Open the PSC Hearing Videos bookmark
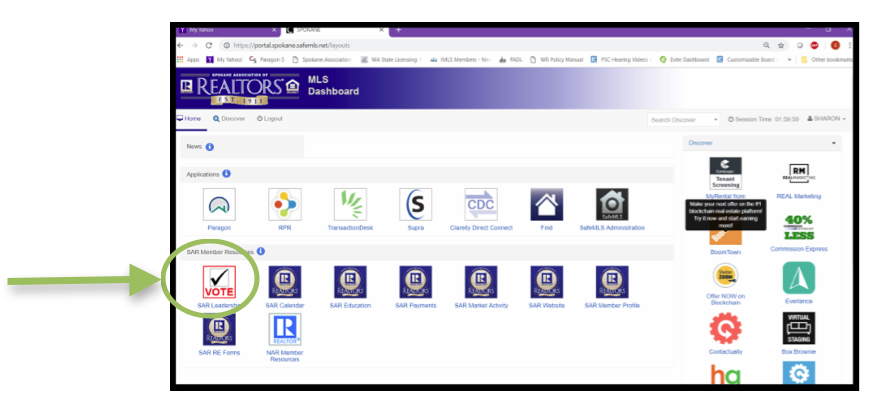This screenshot has width=869, height=414. (x=621, y=60)
